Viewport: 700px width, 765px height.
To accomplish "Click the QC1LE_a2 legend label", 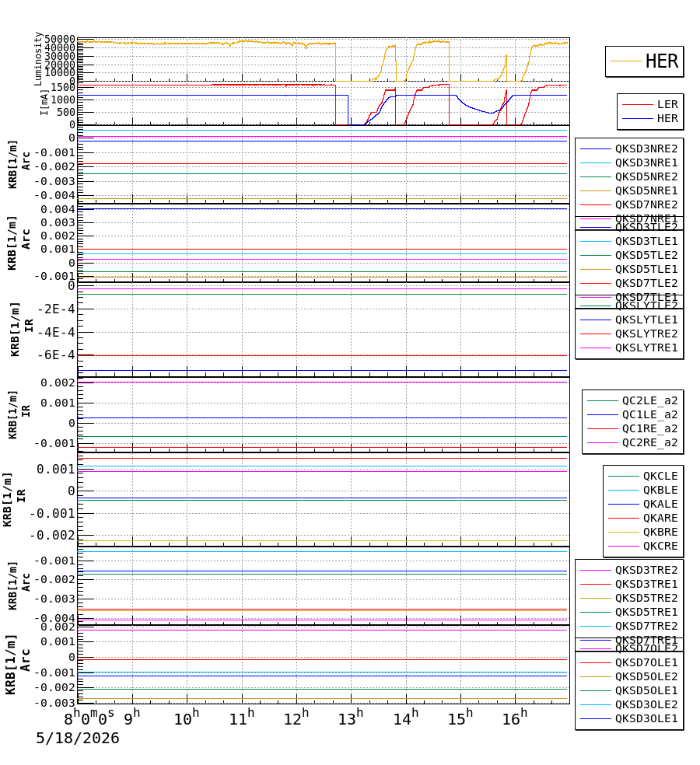I will coord(649,414).
